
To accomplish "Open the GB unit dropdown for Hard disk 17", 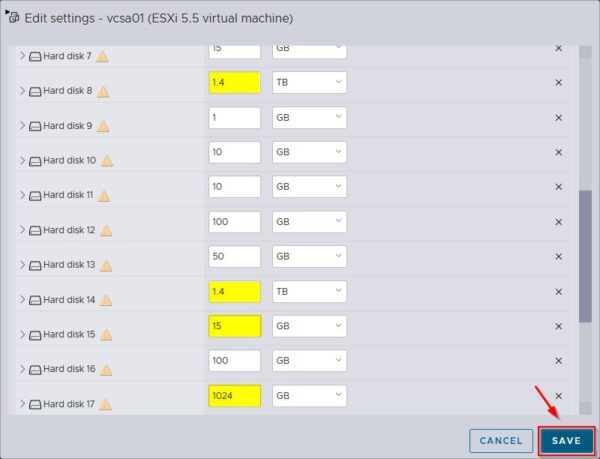I will 309,396.
